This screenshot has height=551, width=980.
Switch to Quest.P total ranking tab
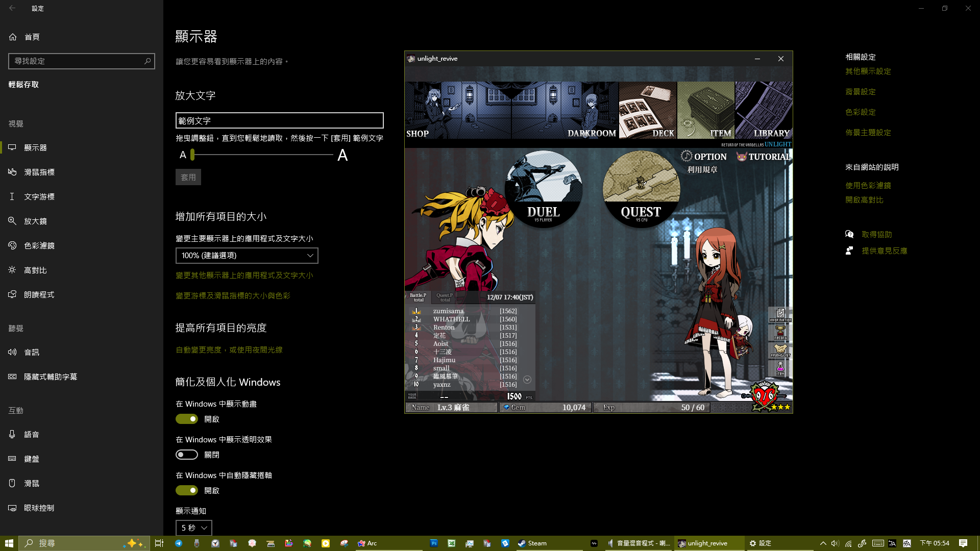coord(445,297)
